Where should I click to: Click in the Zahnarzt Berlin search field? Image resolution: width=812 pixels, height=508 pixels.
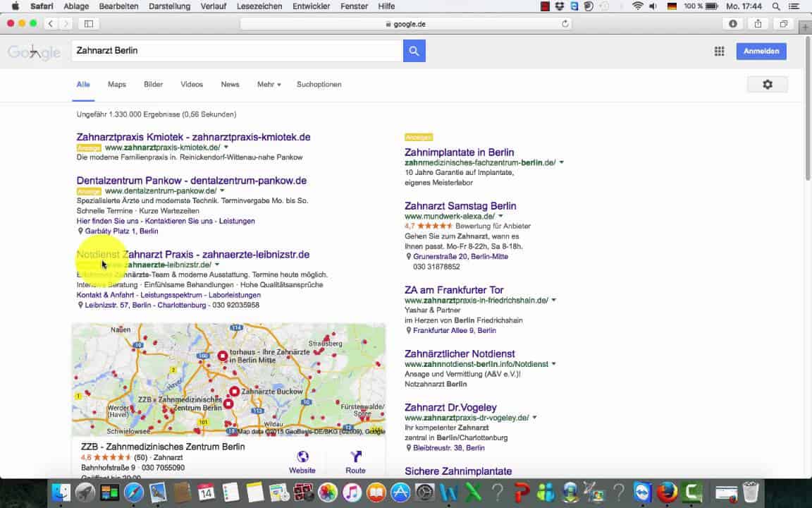coord(237,51)
